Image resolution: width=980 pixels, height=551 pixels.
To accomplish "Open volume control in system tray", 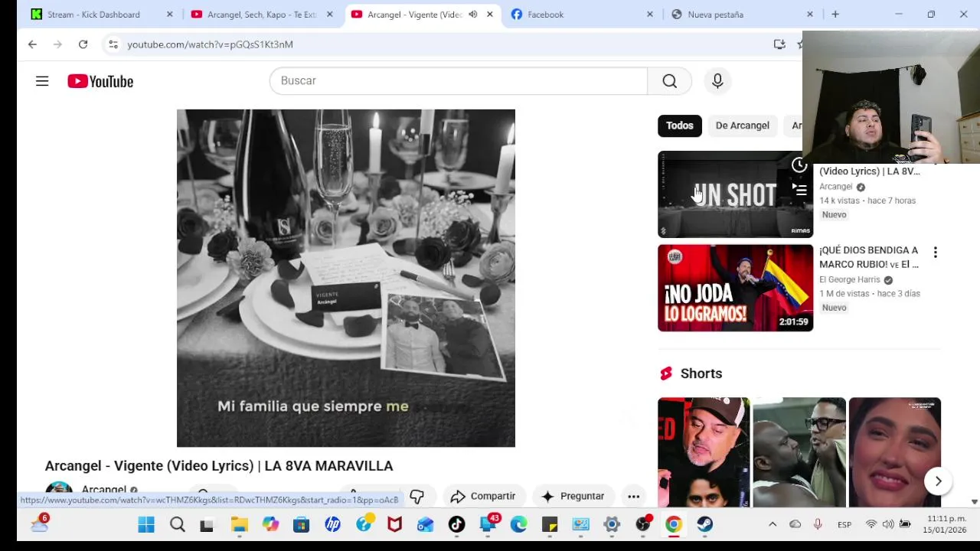I will pyautogui.click(x=888, y=524).
